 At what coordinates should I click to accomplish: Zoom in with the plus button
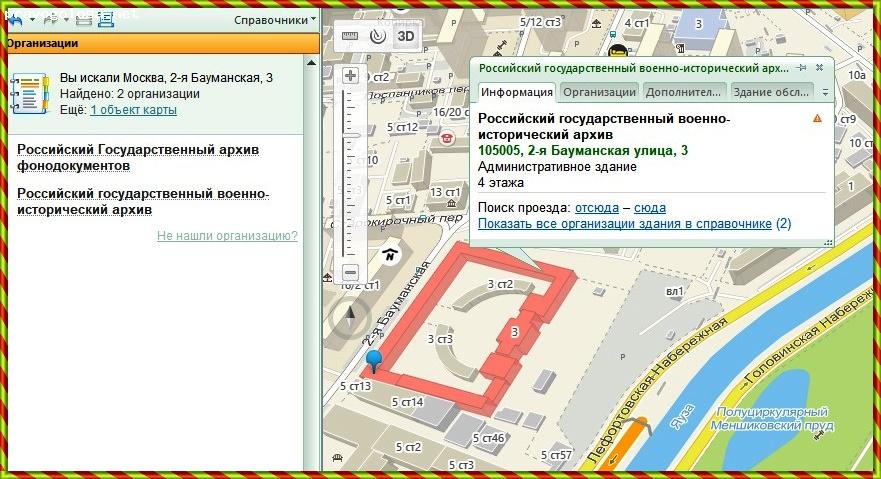tap(351, 76)
